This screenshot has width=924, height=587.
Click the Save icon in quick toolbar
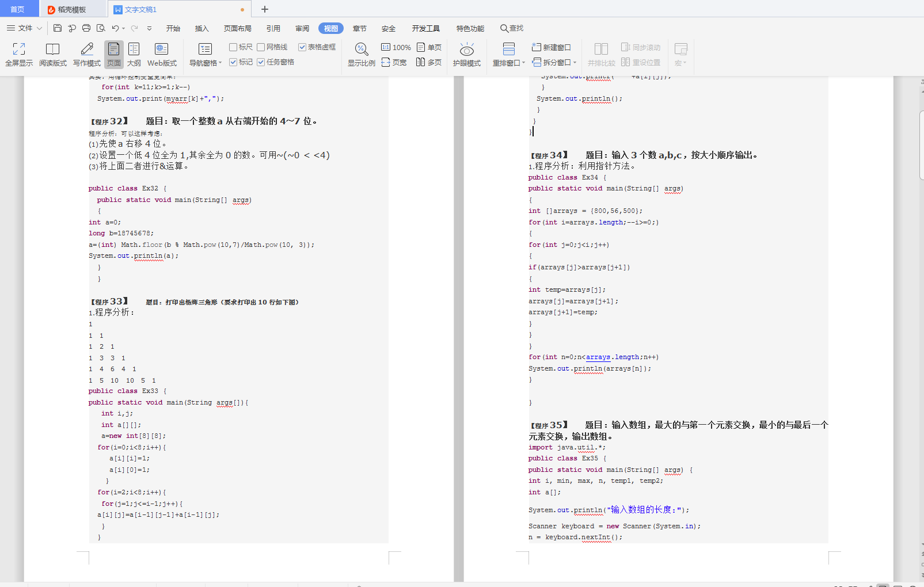coord(58,28)
